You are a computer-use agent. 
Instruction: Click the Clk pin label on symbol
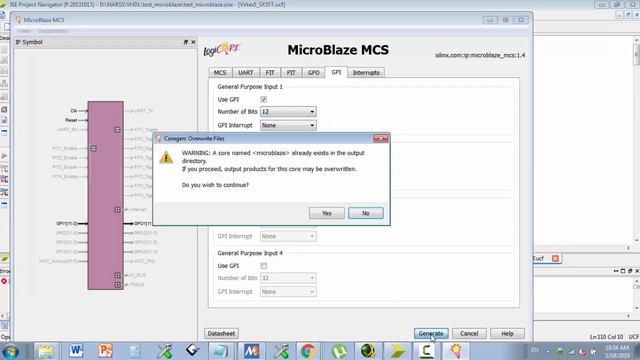pos(73,111)
